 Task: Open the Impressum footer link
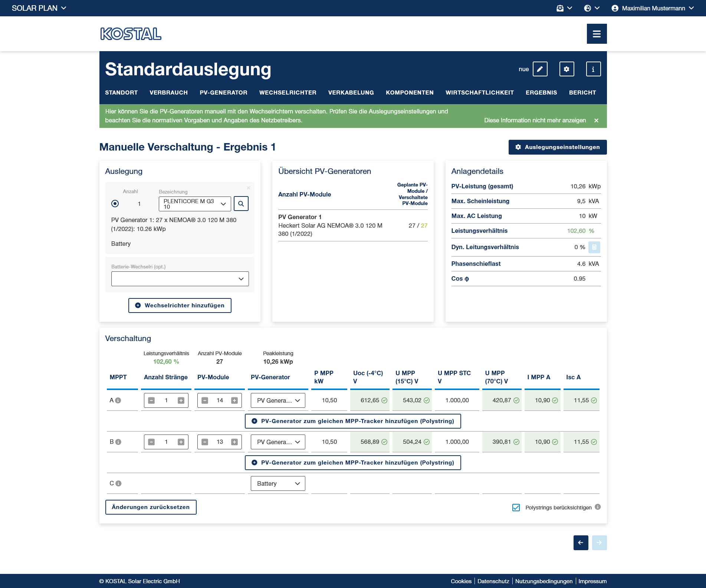click(592, 581)
